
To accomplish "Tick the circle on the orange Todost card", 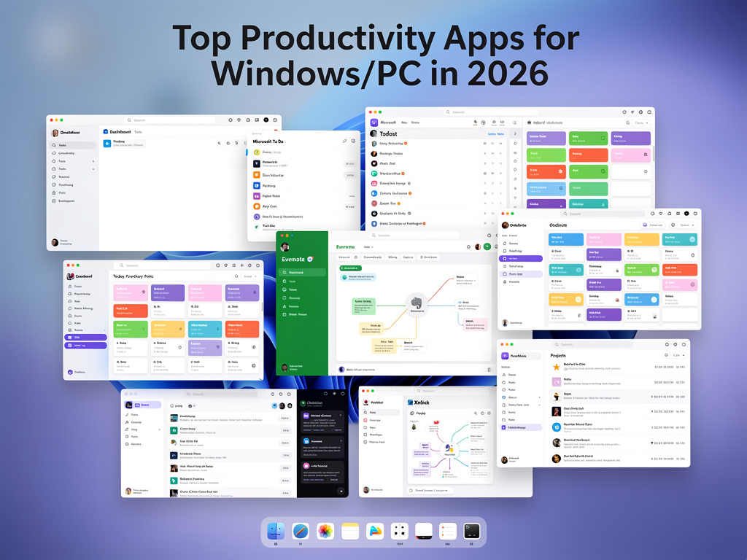I will [x=560, y=171].
